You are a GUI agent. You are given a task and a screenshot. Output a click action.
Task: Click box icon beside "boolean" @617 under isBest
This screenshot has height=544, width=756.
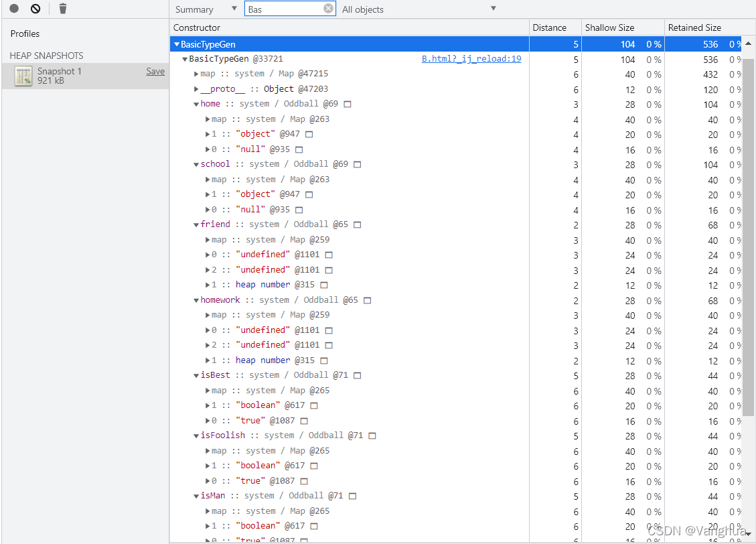click(x=314, y=406)
